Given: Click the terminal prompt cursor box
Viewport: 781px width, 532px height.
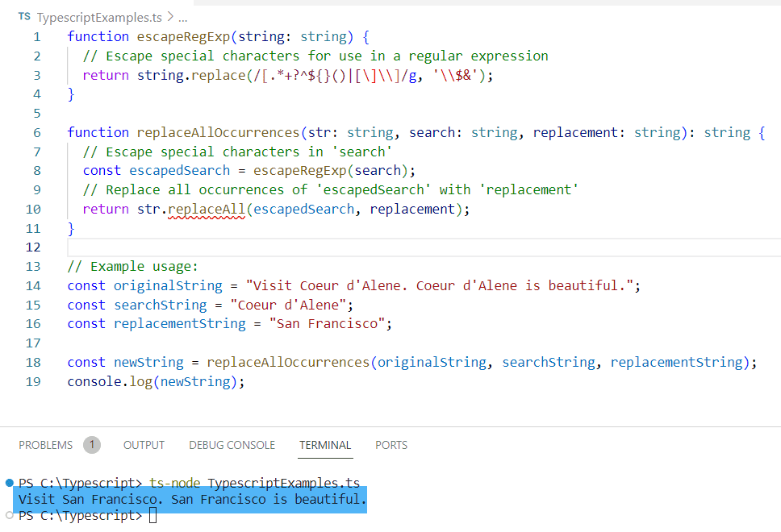Looking at the screenshot, I should [x=153, y=516].
